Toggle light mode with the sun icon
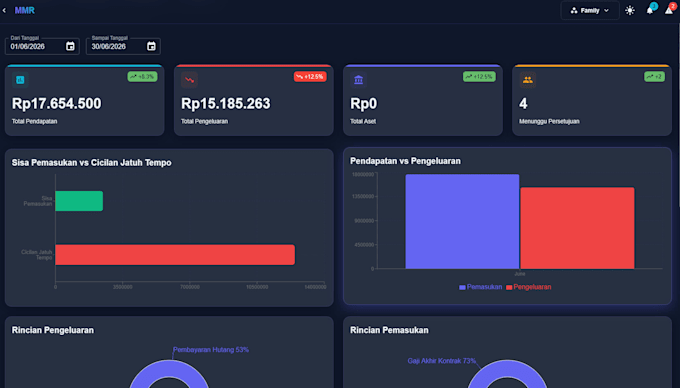The height and width of the screenshot is (388, 680). click(630, 10)
